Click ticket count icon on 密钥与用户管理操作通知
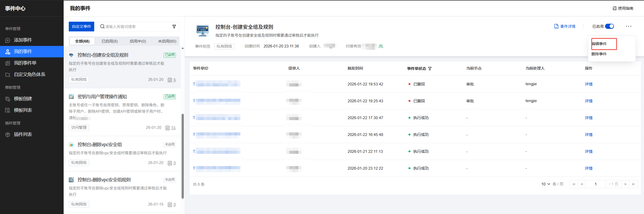The width and height of the screenshot is (644, 214). tap(168, 128)
